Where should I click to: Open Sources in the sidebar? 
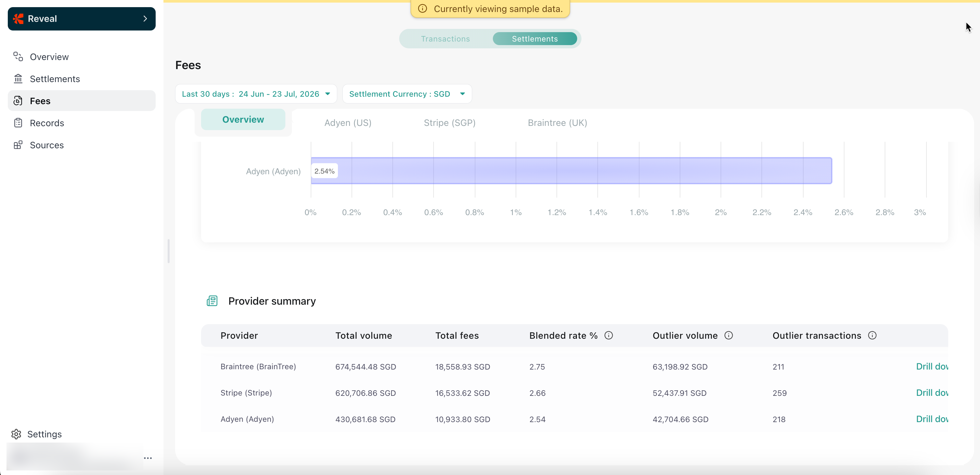click(x=81, y=145)
